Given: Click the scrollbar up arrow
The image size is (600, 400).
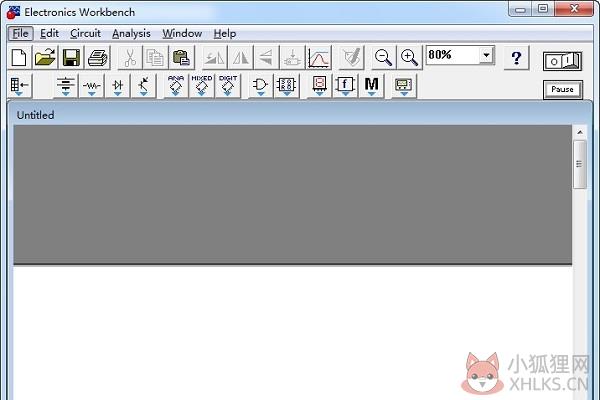Looking at the screenshot, I should (x=580, y=132).
